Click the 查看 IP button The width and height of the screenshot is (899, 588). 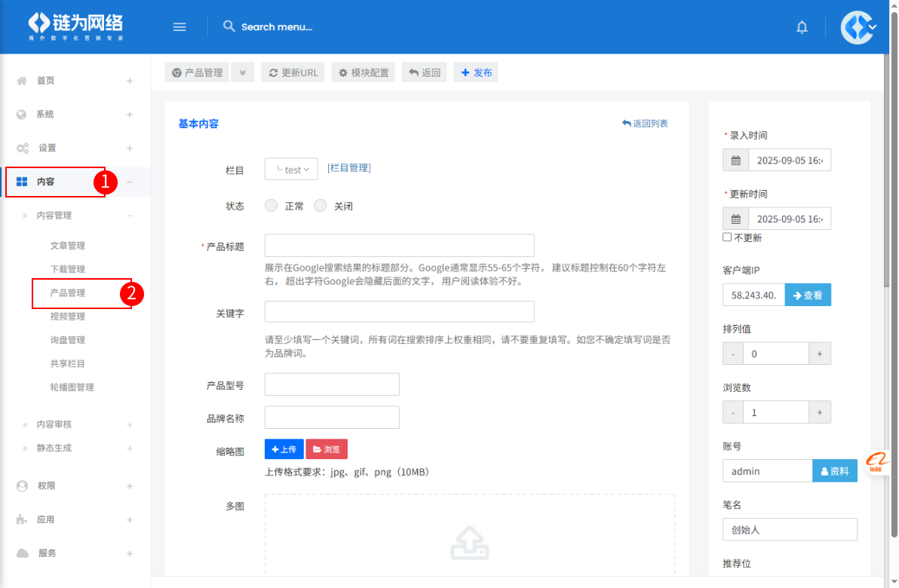point(808,296)
